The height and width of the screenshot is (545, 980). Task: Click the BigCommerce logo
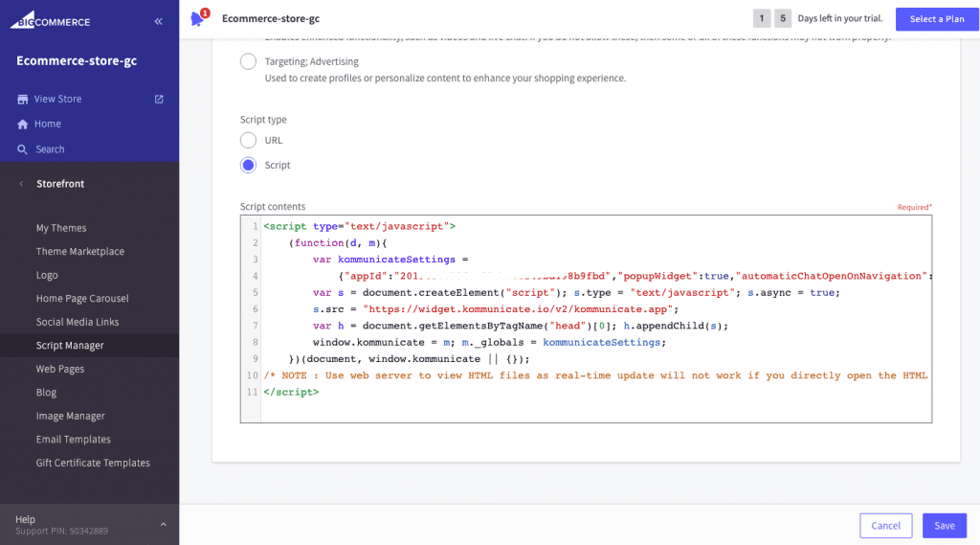pyautogui.click(x=50, y=20)
